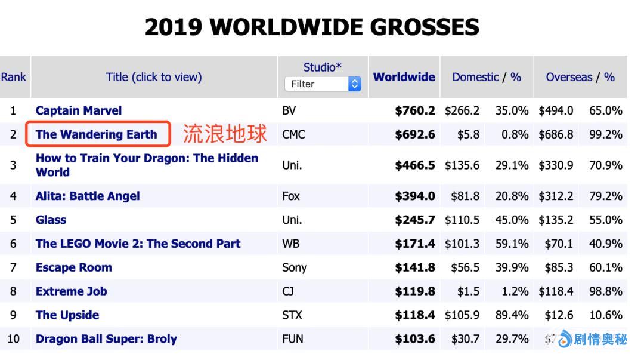This screenshot has height=357, width=644.
Task: Sort table by Worldwide gross column
Action: pyautogui.click(x=404, y=77)
